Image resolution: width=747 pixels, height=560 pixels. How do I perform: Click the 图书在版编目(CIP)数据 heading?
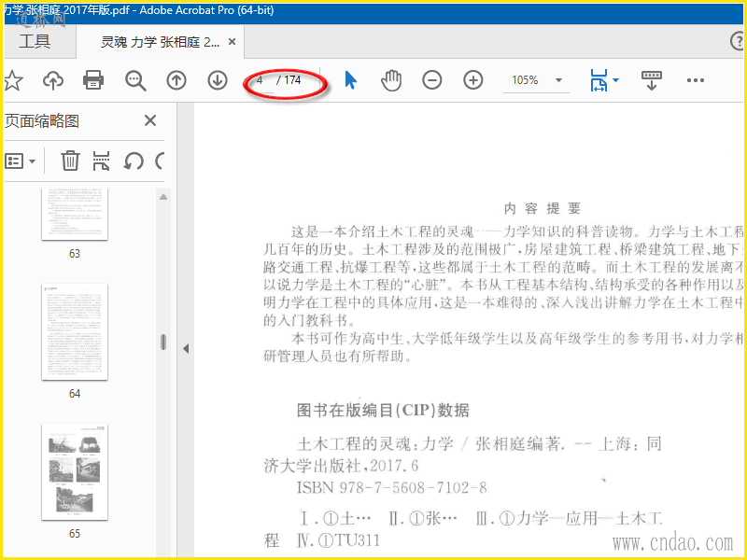tap(383, 410)
